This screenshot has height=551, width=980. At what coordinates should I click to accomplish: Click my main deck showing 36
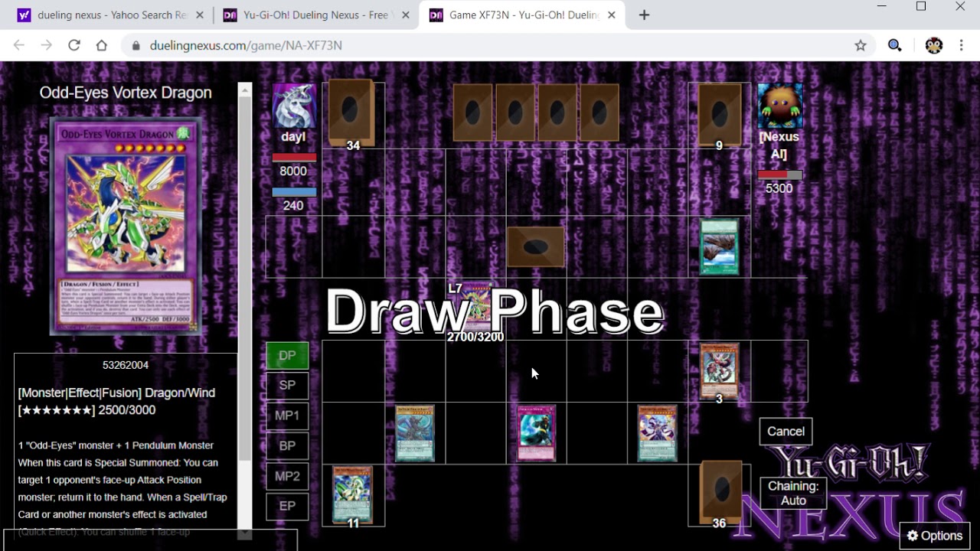[x=720, y=493]
